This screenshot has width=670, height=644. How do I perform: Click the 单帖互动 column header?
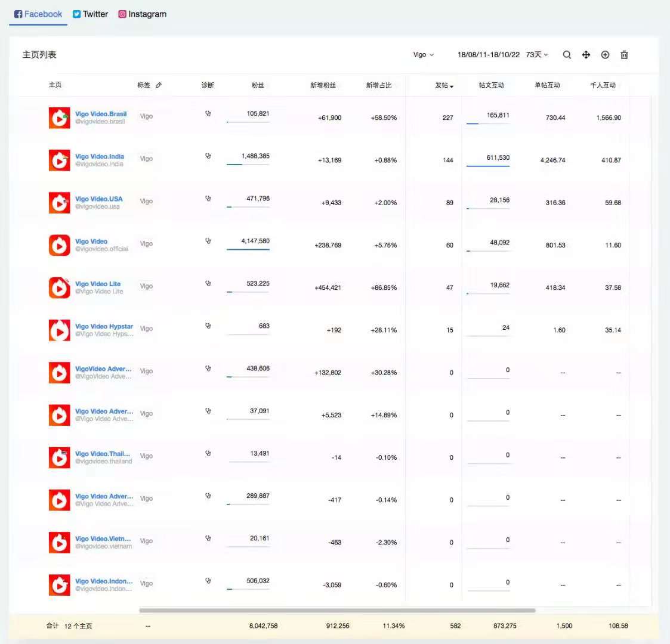(x=547, y=85)
